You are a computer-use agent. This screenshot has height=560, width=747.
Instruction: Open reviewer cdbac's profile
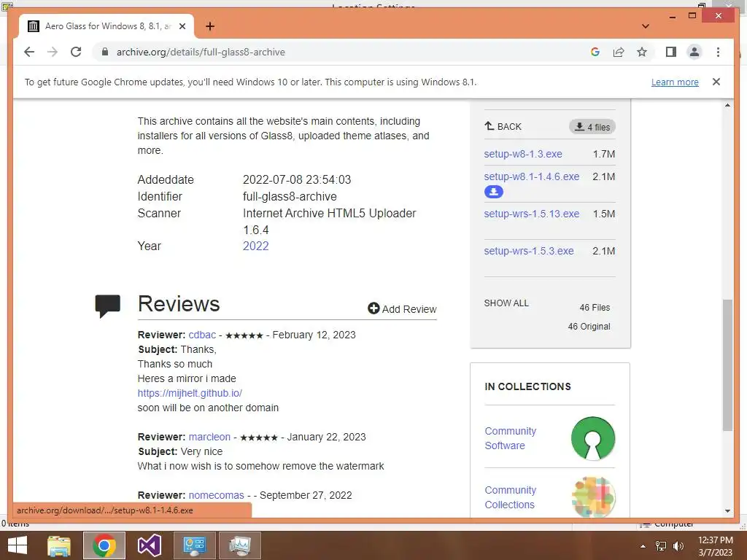pyautogui.click(x=202, y=335)
